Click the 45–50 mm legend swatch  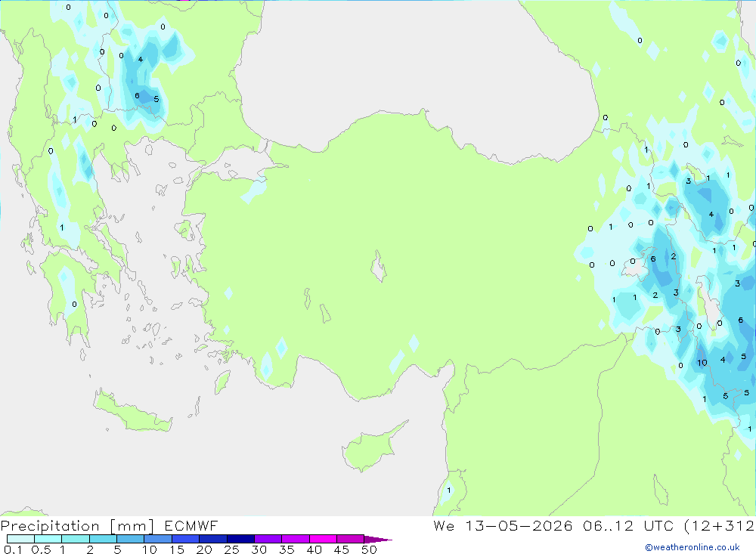point(350,539)
